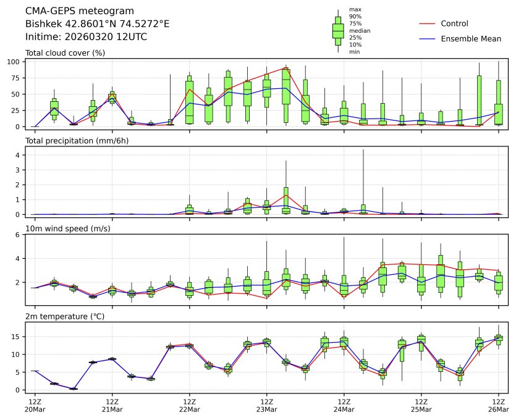This screenshot has height=420, width=516.
Task: Click the red Control legend line
Action: click(x=427, y=23)
